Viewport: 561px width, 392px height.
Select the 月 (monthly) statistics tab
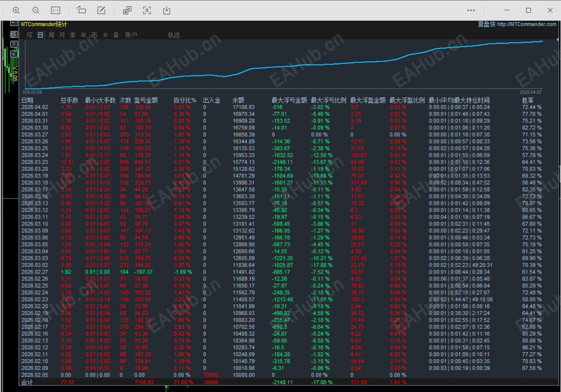coord(62,35)
